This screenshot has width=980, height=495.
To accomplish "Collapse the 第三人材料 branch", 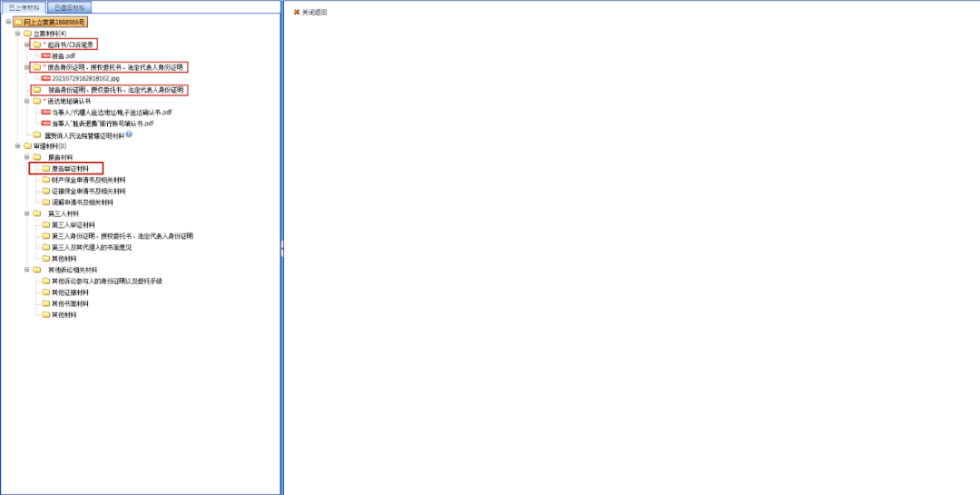I will (x=27, y=213).
